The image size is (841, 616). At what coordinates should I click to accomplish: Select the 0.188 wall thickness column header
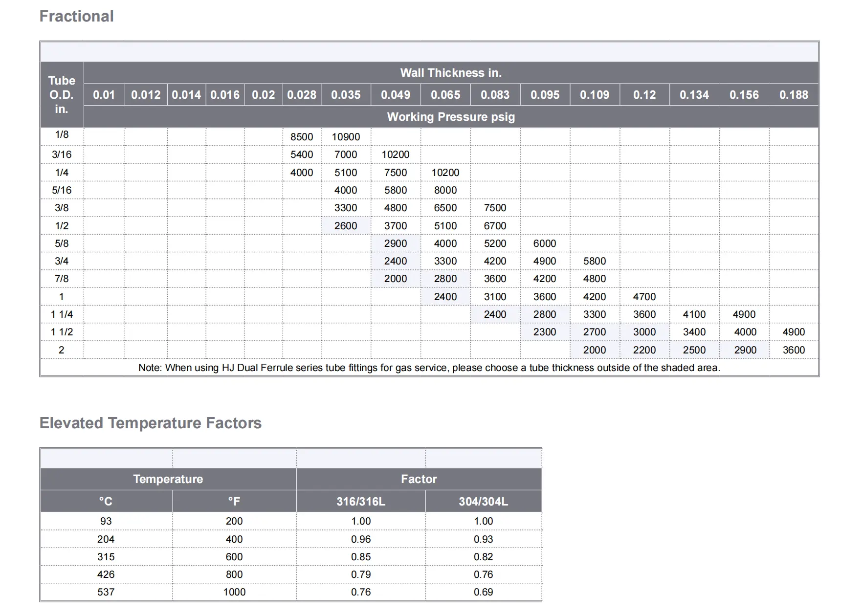(793, 95)
